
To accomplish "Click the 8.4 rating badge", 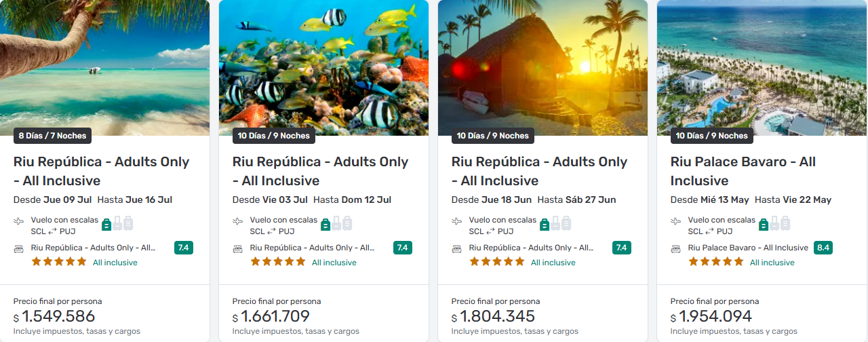I will pos(824,248).
